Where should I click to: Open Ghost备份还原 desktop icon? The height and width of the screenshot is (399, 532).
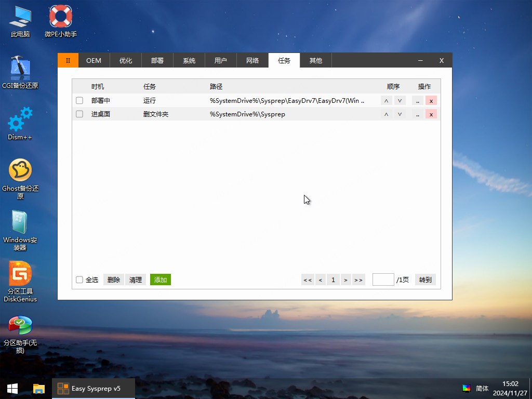coord(20,179)
